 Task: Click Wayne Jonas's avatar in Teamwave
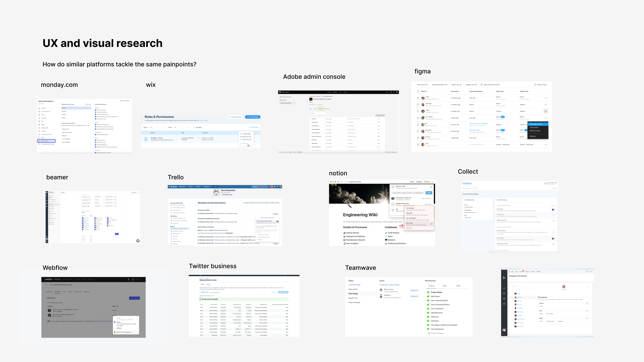tap(381, 290)
